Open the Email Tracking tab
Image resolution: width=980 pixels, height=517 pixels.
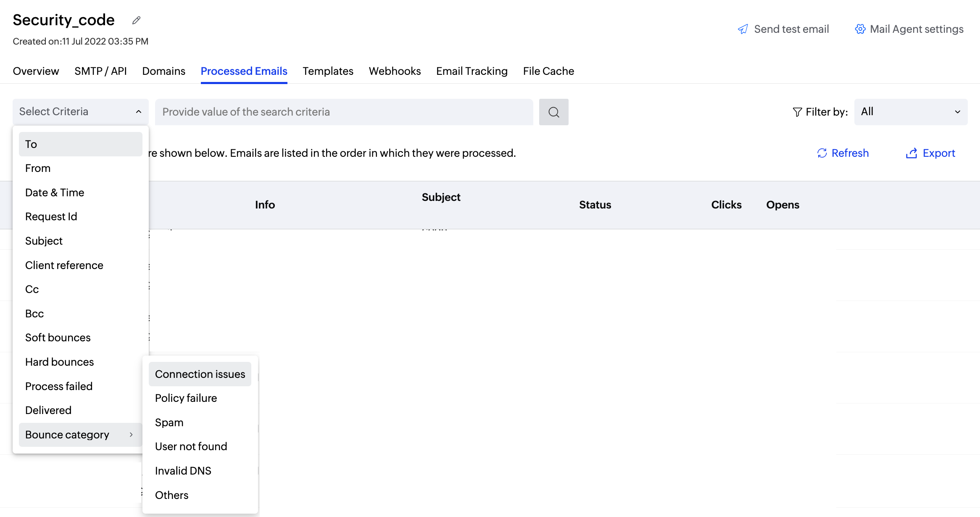coord(472,71)
